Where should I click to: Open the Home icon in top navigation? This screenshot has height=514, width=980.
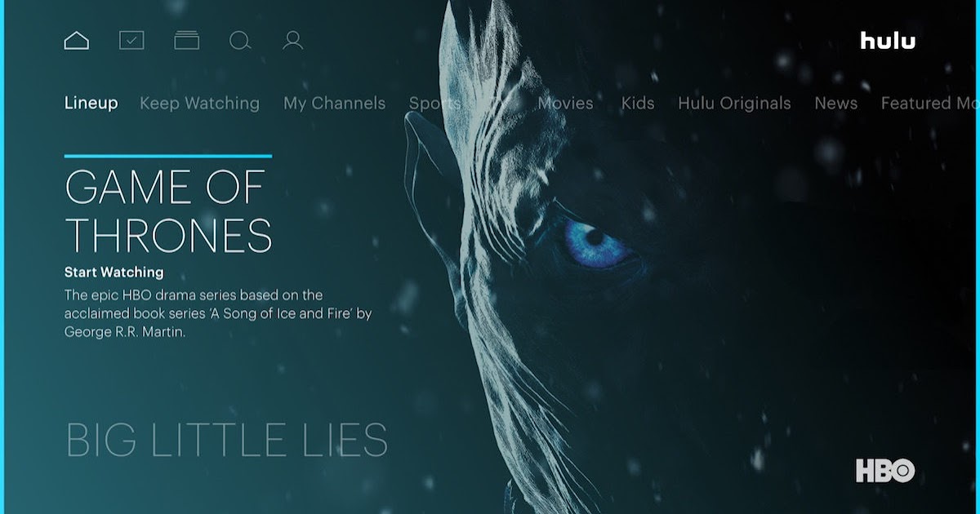coord(77,40)
